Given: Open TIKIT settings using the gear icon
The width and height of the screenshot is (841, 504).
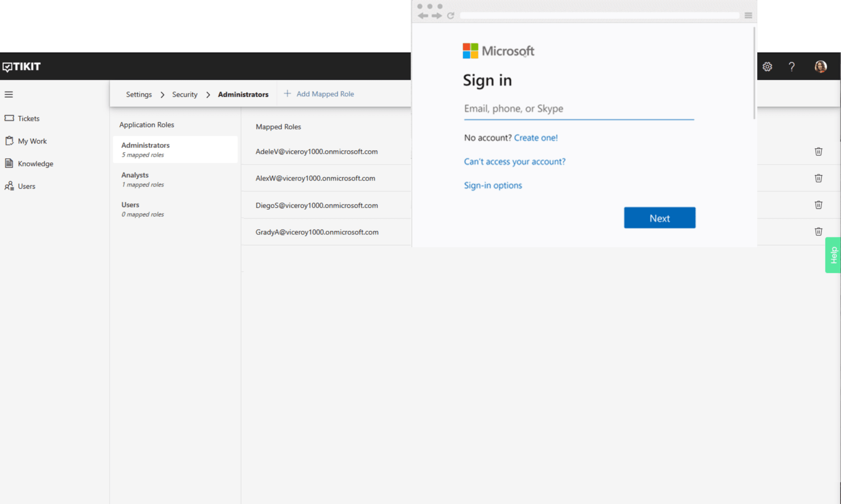Looking at the screenshot, I should click(767, 66).
